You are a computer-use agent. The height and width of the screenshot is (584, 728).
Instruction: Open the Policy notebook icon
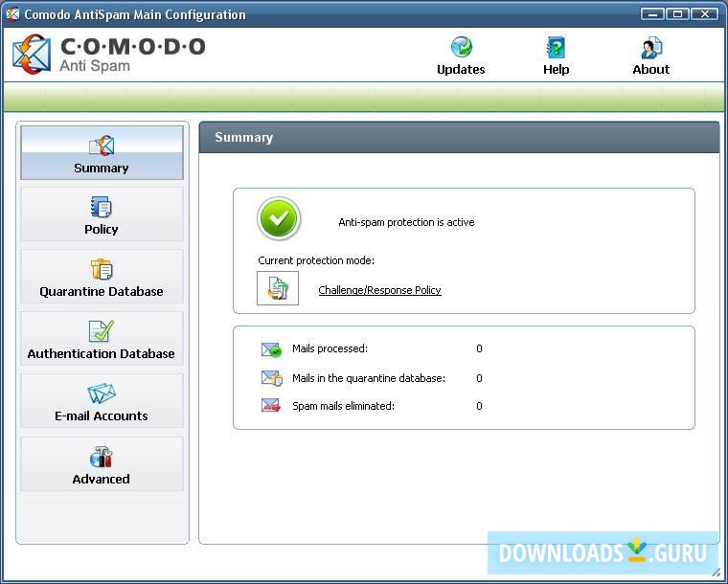tap(102, 207)
